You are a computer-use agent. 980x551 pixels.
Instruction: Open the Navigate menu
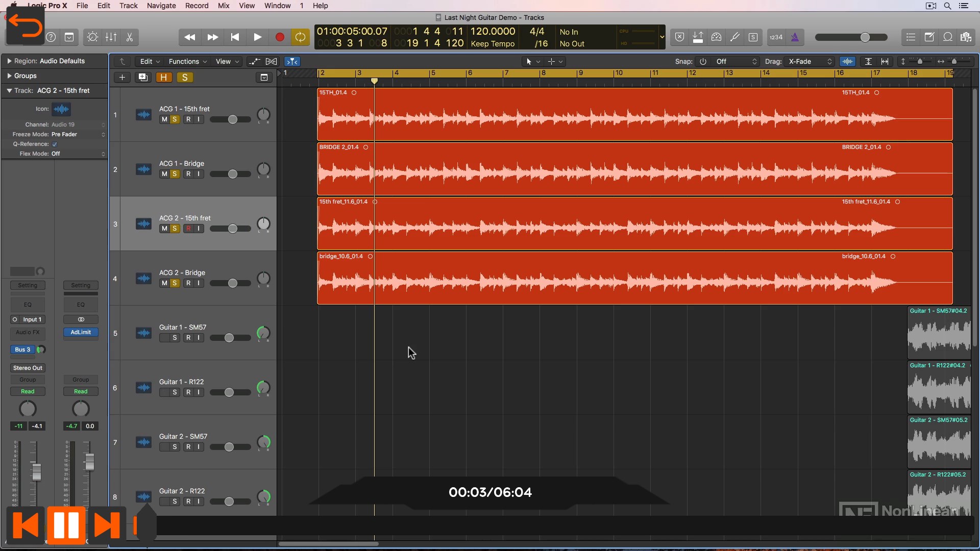(161, 6)
